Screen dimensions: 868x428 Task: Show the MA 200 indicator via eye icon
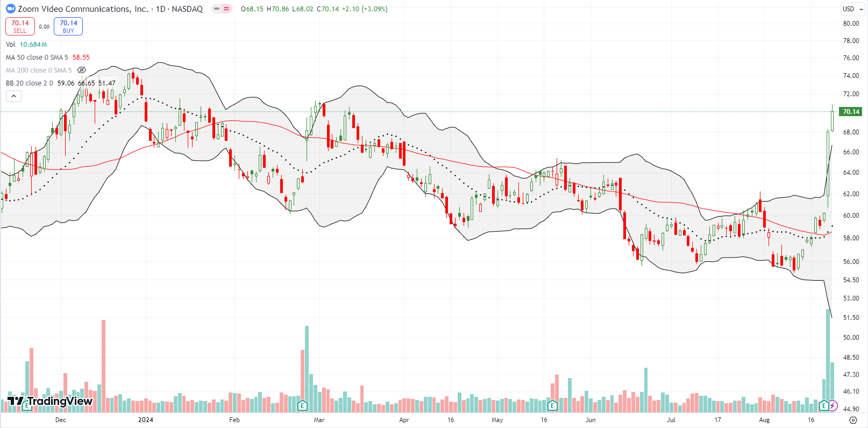82,70
